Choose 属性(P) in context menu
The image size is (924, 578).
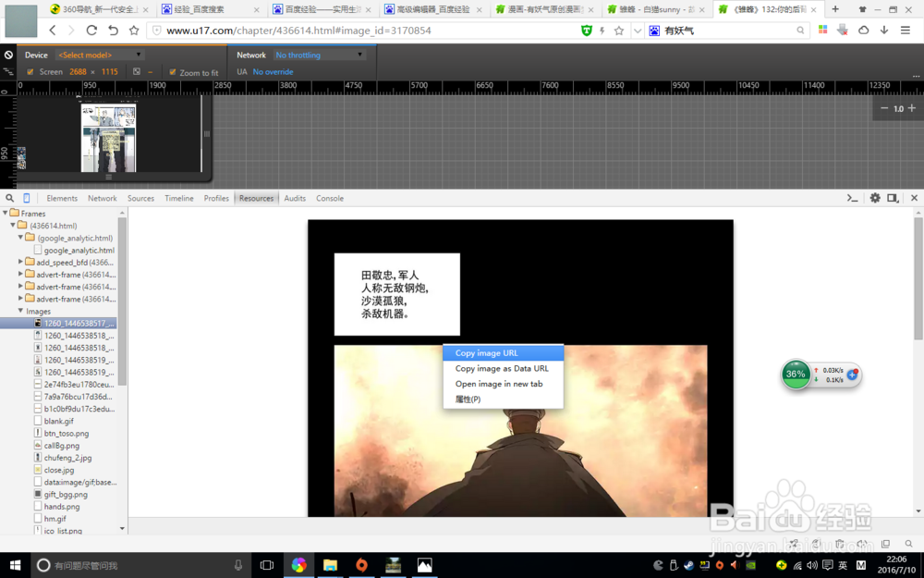pos(504,399)
